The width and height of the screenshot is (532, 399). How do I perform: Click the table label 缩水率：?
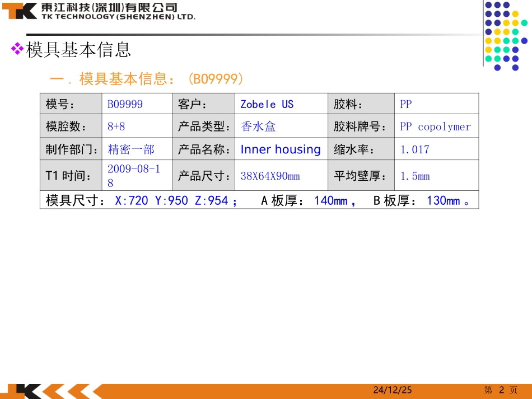click(354, 149)
